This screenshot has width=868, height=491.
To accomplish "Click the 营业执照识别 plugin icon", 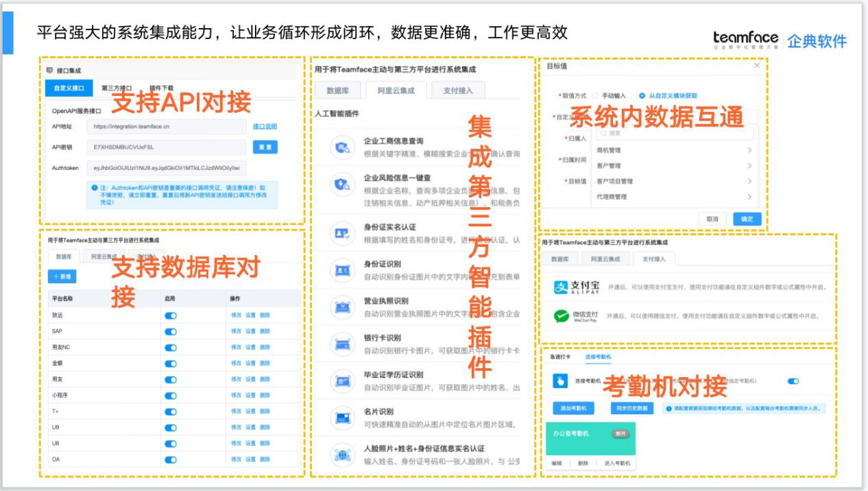I will point(343,307).
